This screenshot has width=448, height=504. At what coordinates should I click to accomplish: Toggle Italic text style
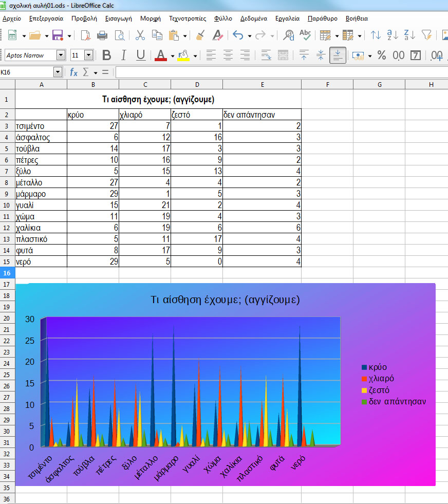124,55
